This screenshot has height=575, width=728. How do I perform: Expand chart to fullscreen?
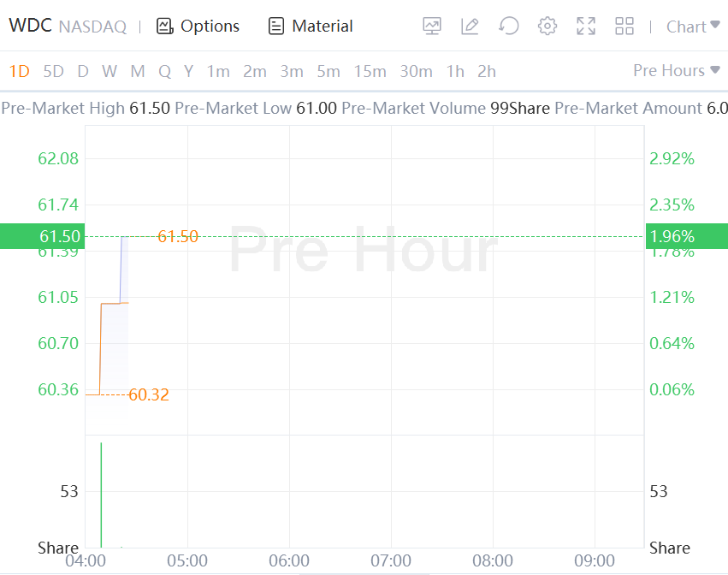tap(586, 27)
